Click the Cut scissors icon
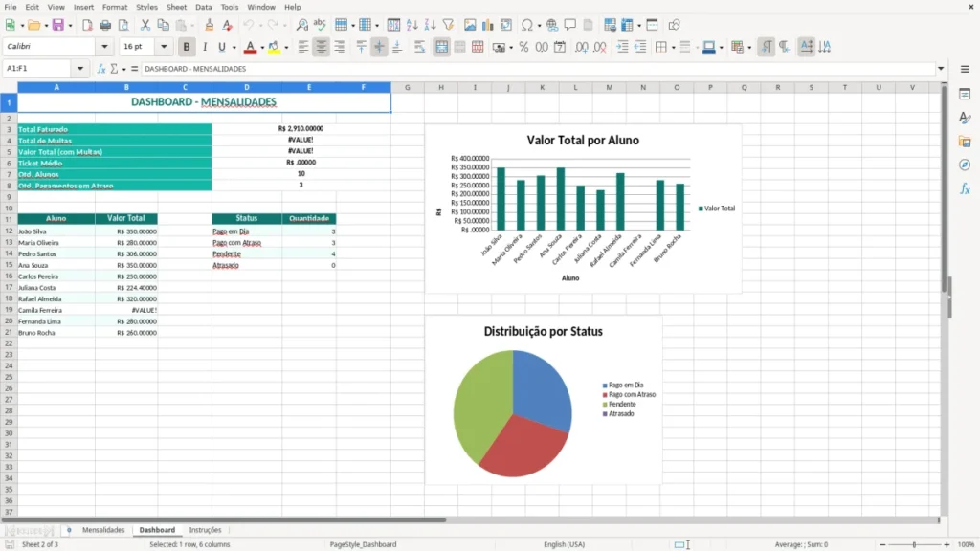The width and height of the screenshot is (980, 551). tap(145, 25)
